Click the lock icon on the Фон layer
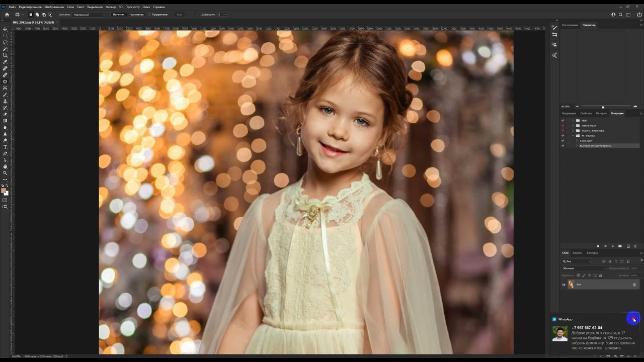Screen dimensions: 644x362 click(x=634, y=285)
